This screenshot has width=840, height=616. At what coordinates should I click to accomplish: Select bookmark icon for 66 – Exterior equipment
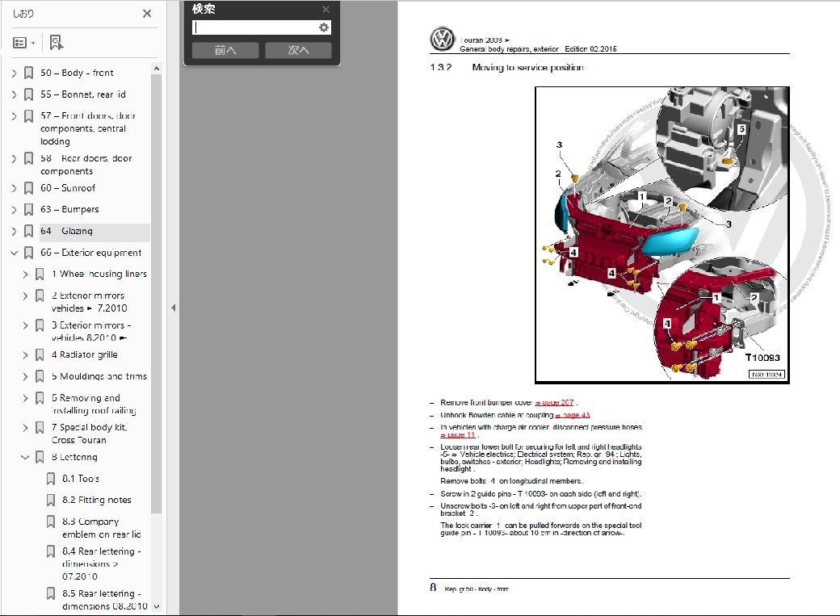coord(29,253)
